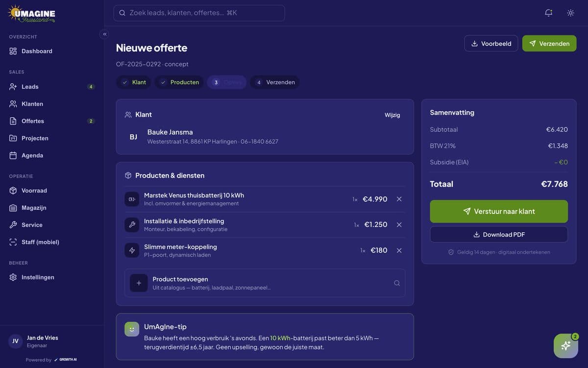Go to Magazijn
This screenshot has height=368, width=588.
(52, 208)
